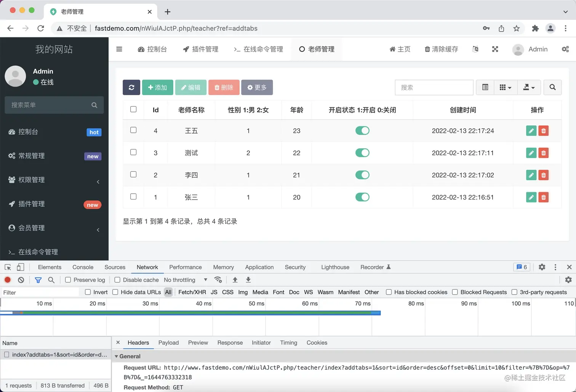Open the advanced search magnifier button
Viewport: 576px width, 392px height.
pyautogui.click(x=552, y=87)
